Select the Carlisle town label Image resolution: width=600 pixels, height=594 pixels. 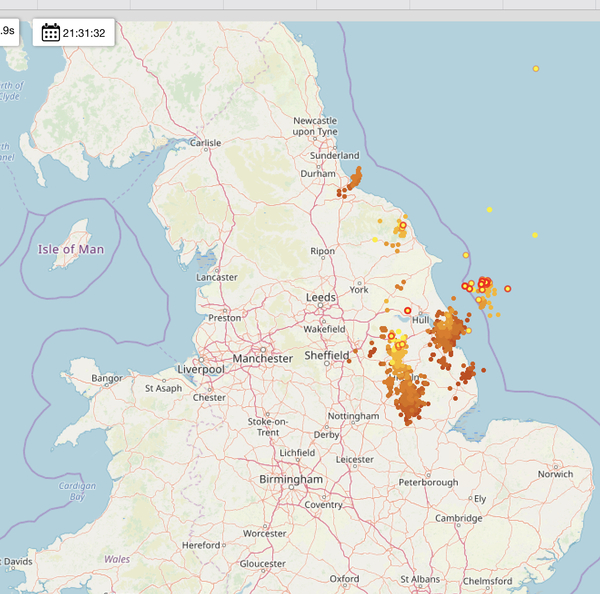[x=205, y=143]
